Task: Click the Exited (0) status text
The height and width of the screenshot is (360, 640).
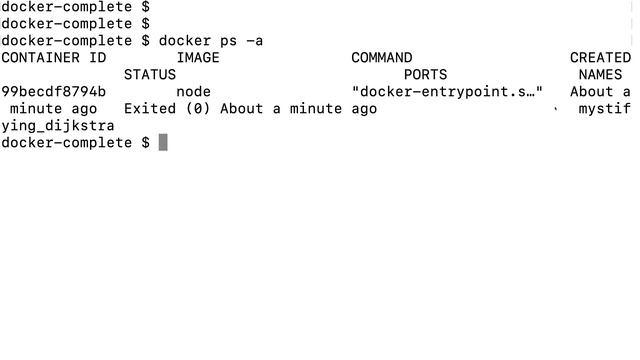Action: click(167, 109)
